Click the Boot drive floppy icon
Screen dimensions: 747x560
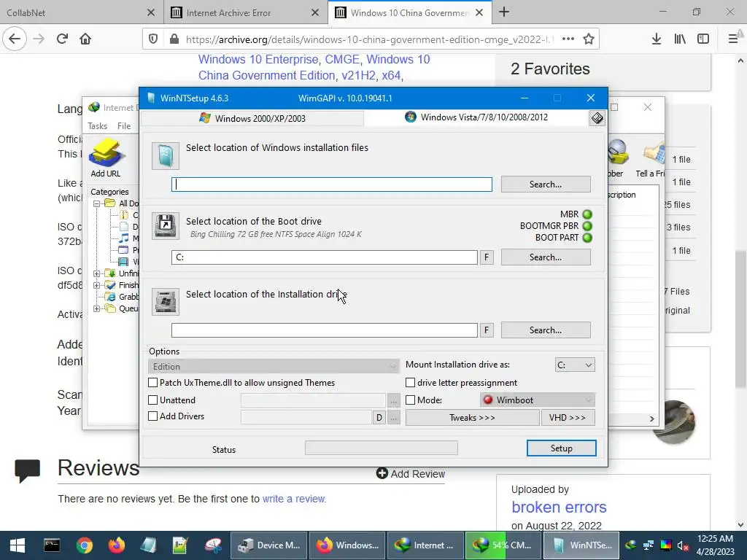pos(166,226)
